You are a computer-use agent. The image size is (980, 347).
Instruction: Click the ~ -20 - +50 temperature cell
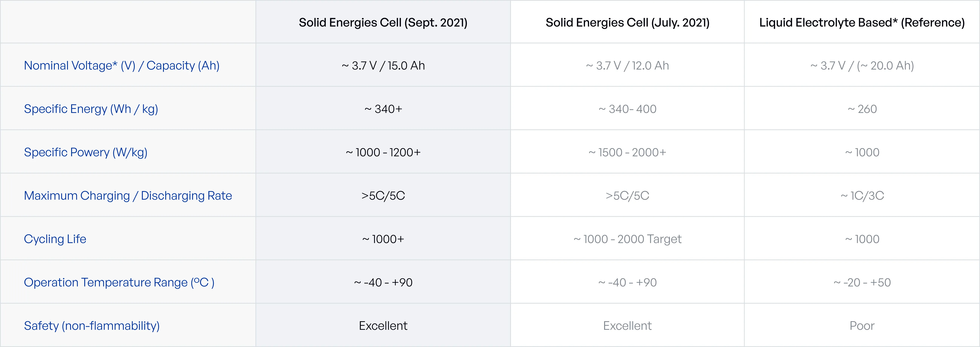862,283
